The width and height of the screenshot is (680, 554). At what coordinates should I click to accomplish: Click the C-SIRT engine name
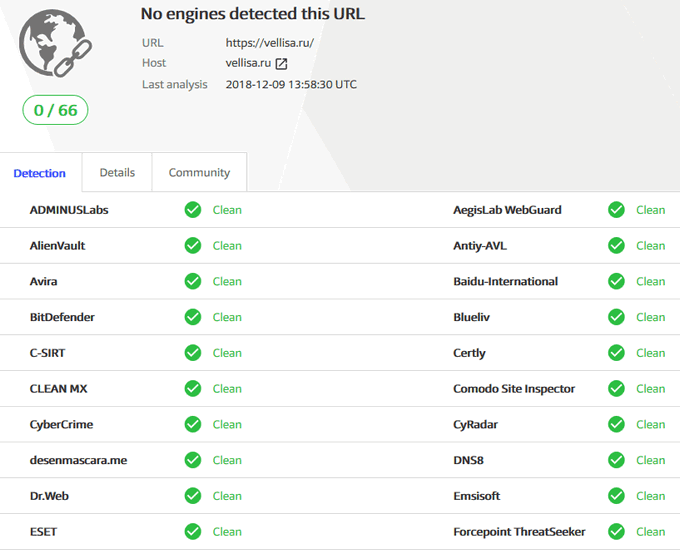(x=47, y=353)
